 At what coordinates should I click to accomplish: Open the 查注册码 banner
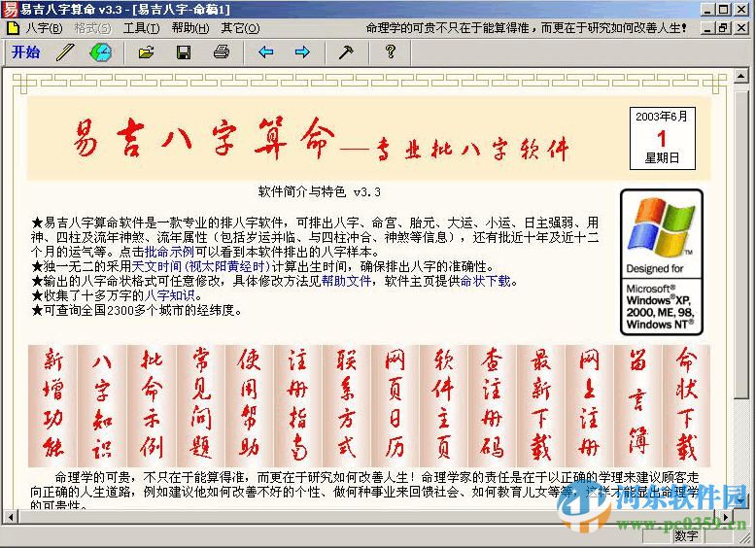point(492,405)
